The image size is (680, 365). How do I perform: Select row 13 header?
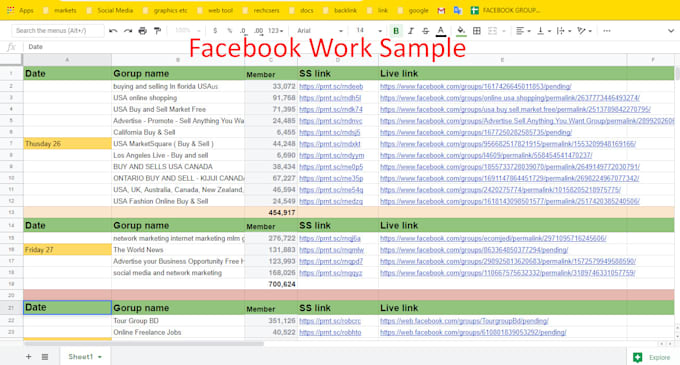pos(11,212)
